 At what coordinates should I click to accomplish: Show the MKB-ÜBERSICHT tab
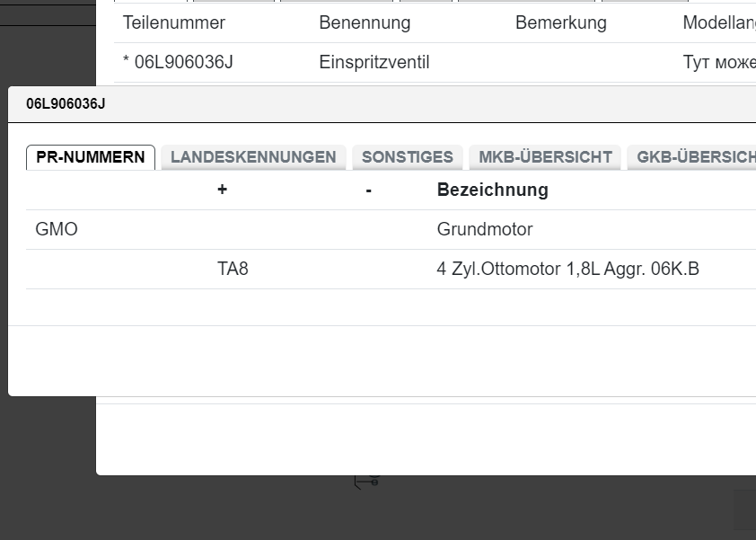(545, 157)
